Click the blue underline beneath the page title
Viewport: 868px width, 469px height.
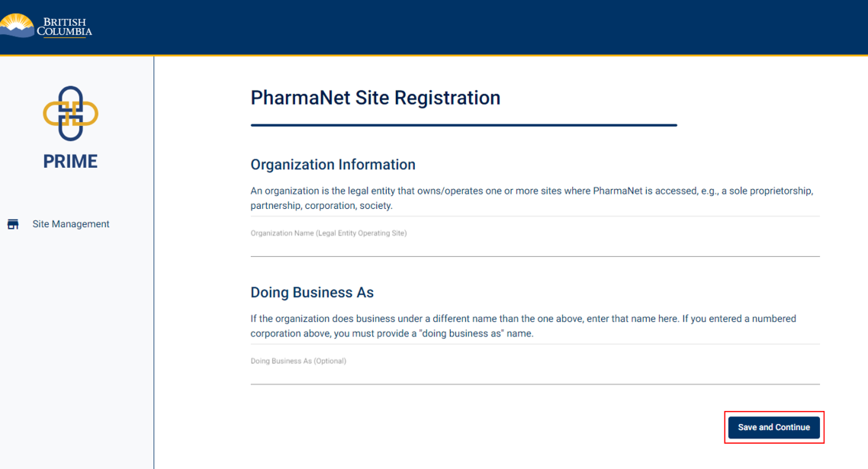coord(463,125)
